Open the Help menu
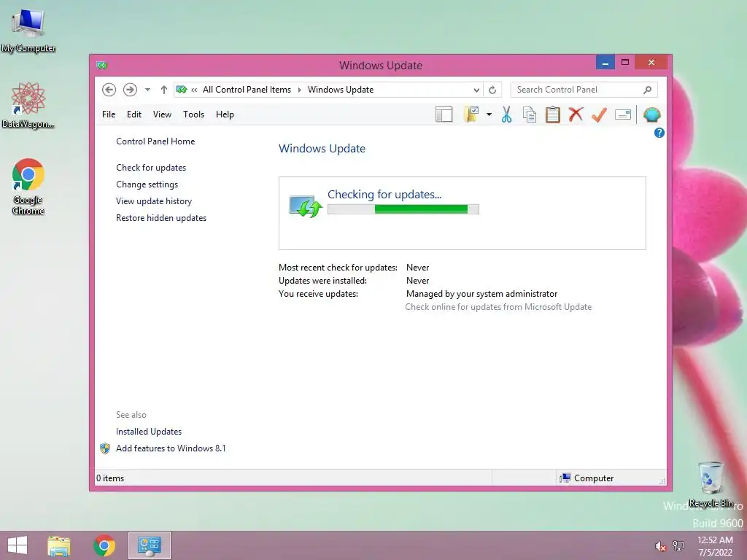747x560 pixels. click(x=225, y=114)
